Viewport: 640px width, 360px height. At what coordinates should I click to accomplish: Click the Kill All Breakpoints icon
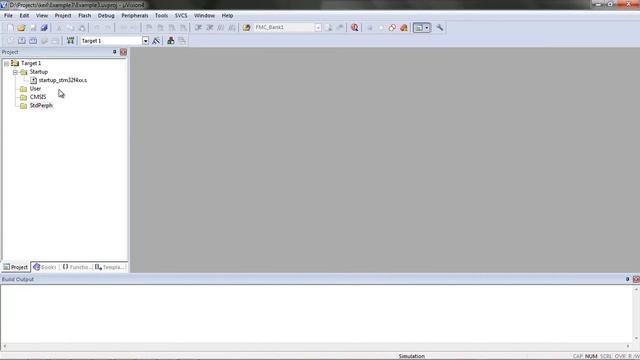(x=404, y=28)
